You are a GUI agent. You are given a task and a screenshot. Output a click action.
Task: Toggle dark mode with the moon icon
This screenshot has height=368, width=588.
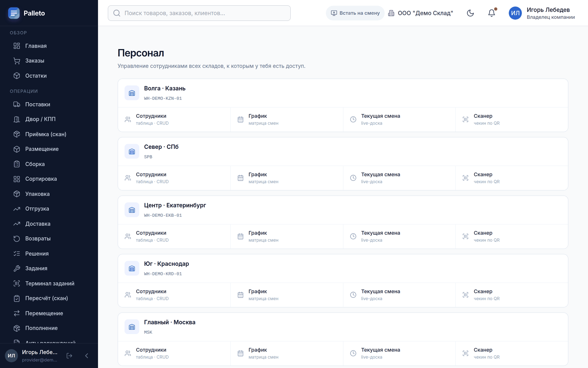[x=470, y=13]
